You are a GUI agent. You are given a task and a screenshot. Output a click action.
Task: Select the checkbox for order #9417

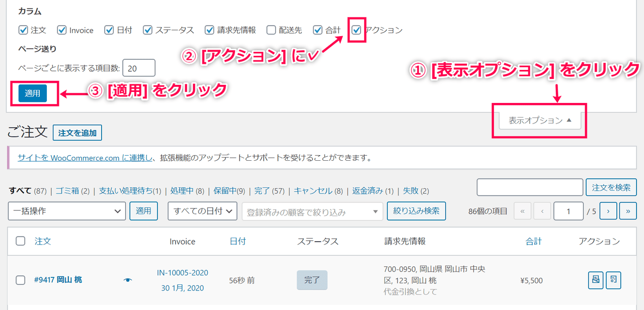click(21, 280)
